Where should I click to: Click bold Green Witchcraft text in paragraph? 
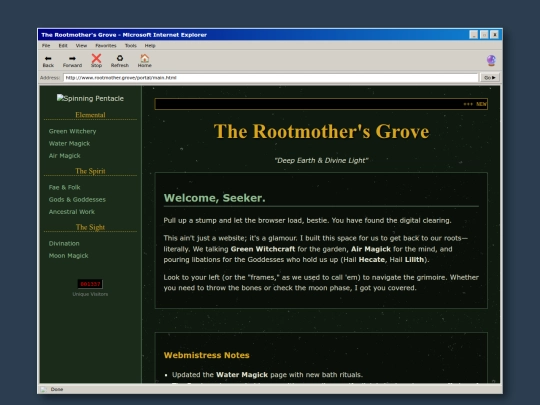coord(263,249)
